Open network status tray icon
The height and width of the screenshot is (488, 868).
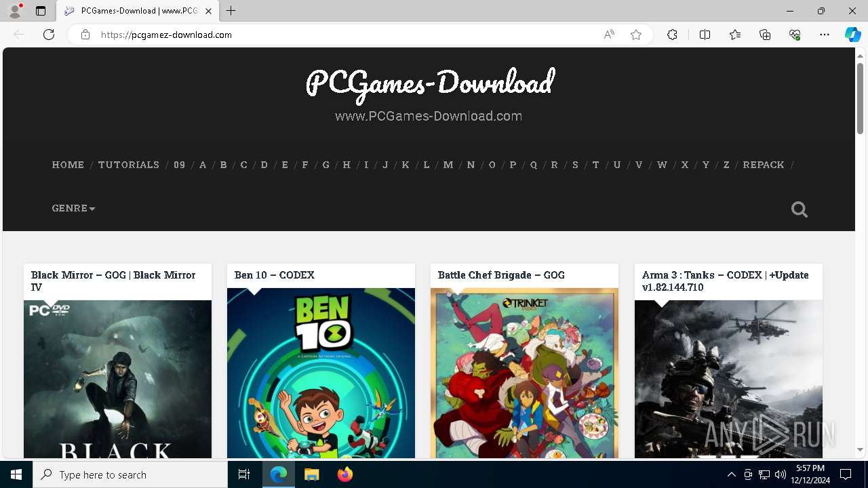[x=764, y=474]
